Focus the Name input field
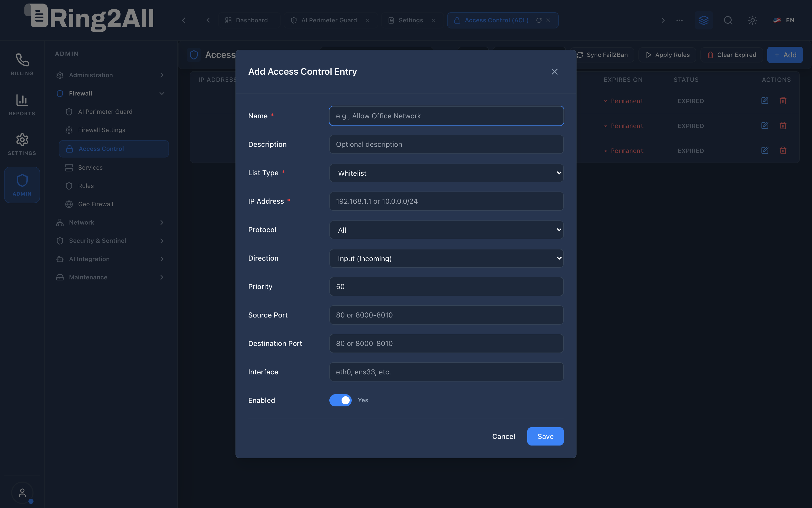 (446, 116)
